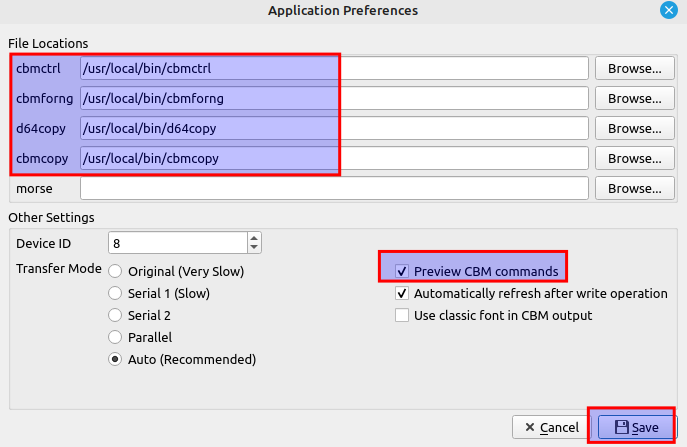The image size is (687, 447).
Task: Select Serial 2 transfer mode
Action: (x=116, y=315)
